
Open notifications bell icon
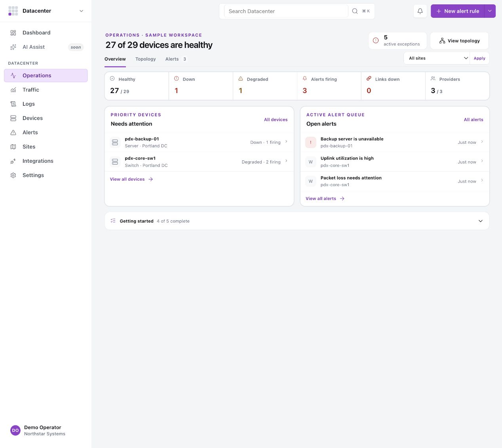[420, 11]
